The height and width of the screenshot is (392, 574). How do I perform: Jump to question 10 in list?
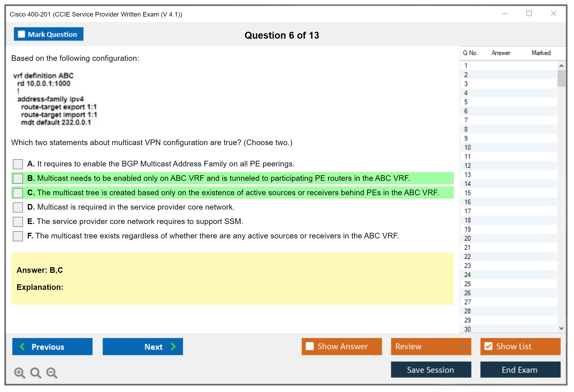coord(467,147)
